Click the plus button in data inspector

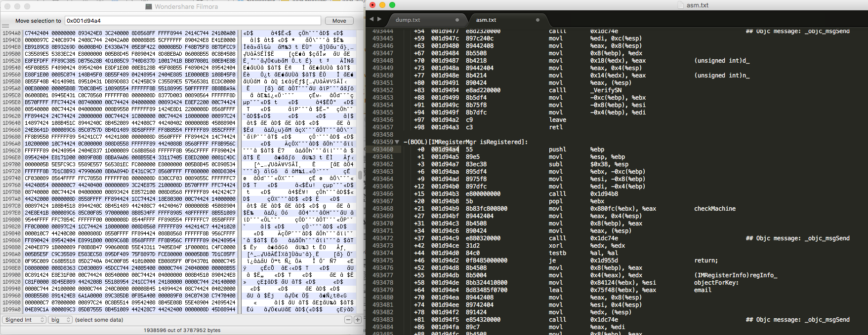[x=358, y=320]
